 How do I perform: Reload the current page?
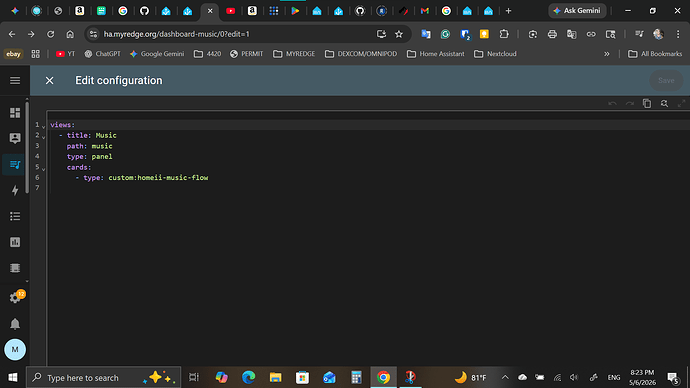51,34
